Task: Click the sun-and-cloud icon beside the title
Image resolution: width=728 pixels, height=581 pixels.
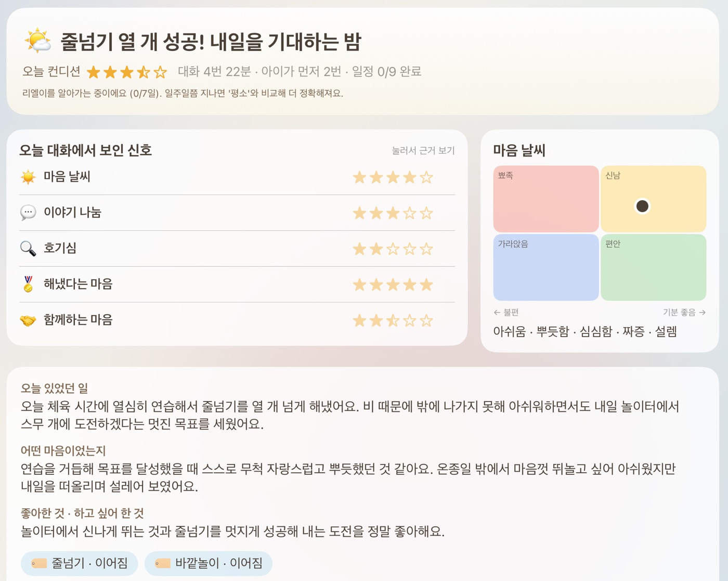Action: (37, 42)
